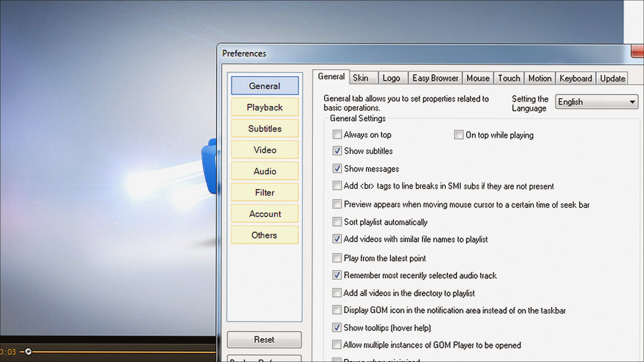Switch to the Touch tab
This screenshot has width=644, height=362.
pos(509,78)
